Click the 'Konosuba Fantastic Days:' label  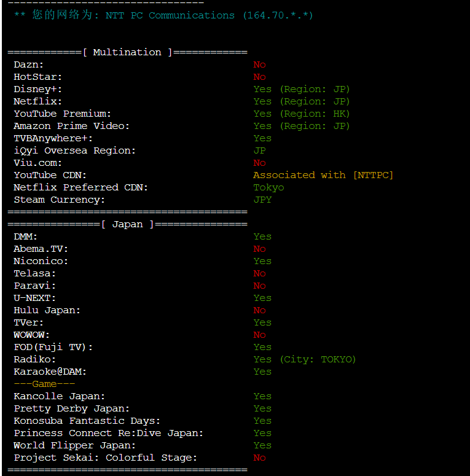[x=87, y=421]
